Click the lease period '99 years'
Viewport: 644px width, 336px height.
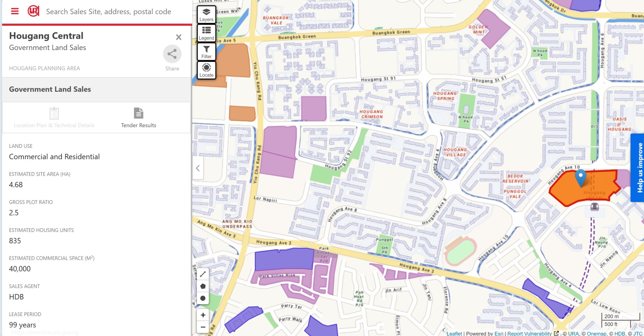pyautogui.click(x=23, y=325)
